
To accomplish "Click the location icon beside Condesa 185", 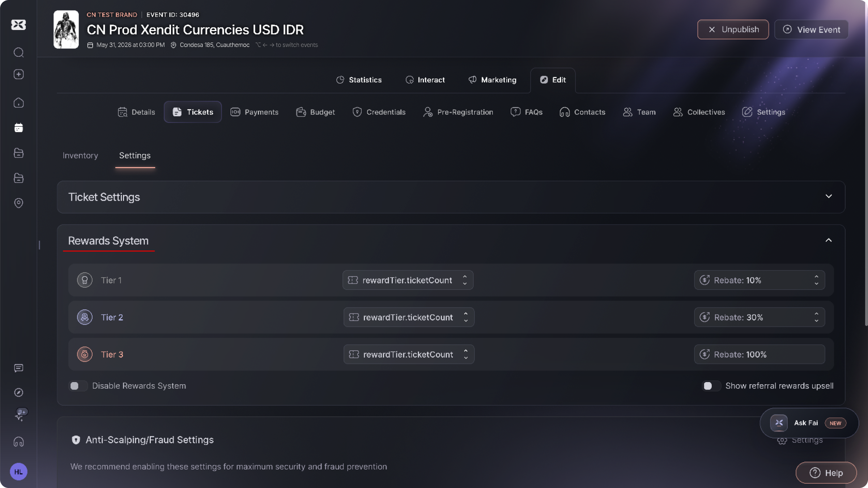I will (x=174, y=45).
